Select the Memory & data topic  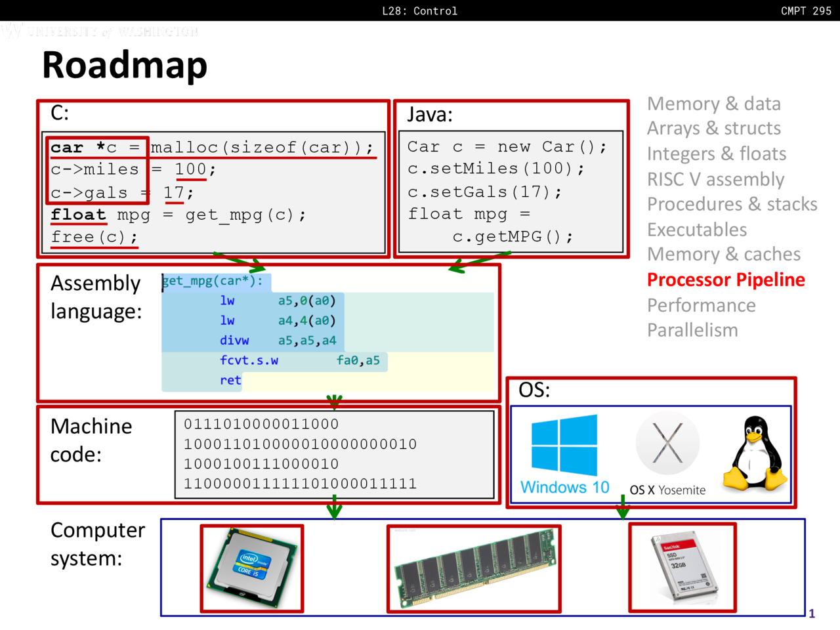[713, 104]
